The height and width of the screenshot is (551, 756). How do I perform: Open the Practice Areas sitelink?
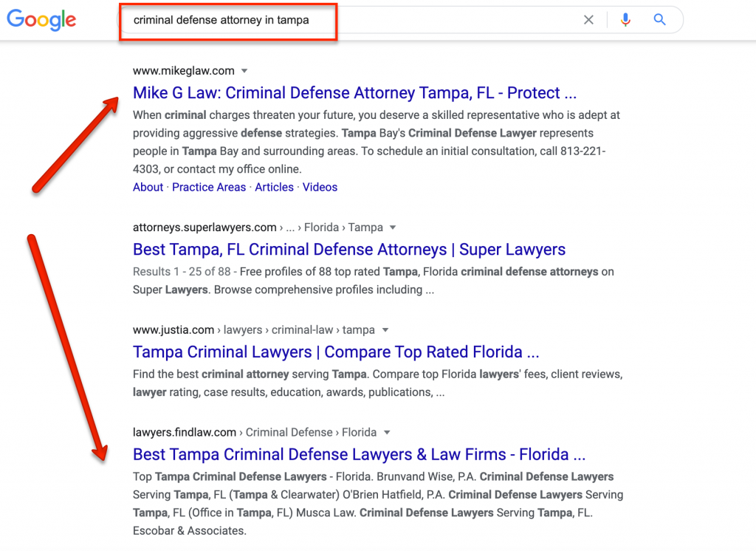209,187
